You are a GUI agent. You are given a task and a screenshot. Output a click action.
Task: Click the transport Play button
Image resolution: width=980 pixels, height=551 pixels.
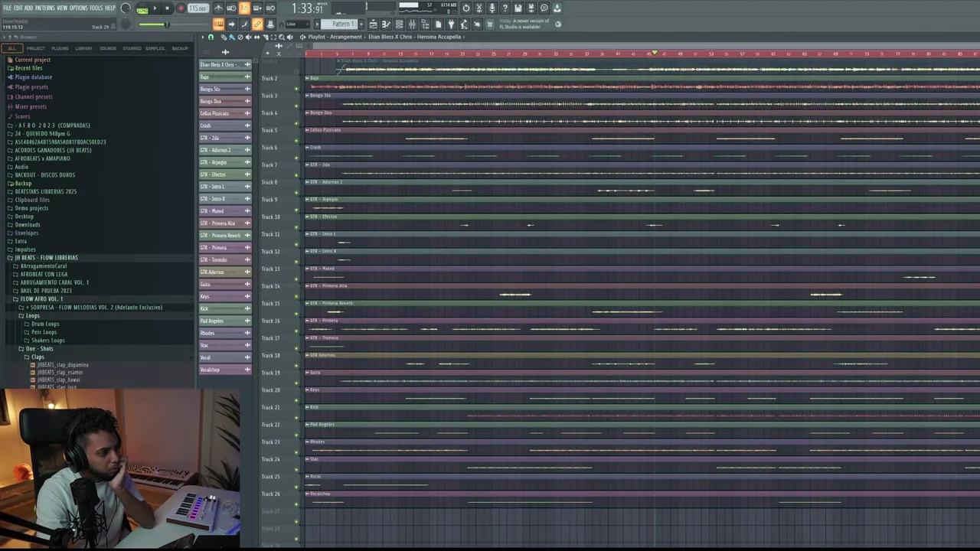(155, 8)
